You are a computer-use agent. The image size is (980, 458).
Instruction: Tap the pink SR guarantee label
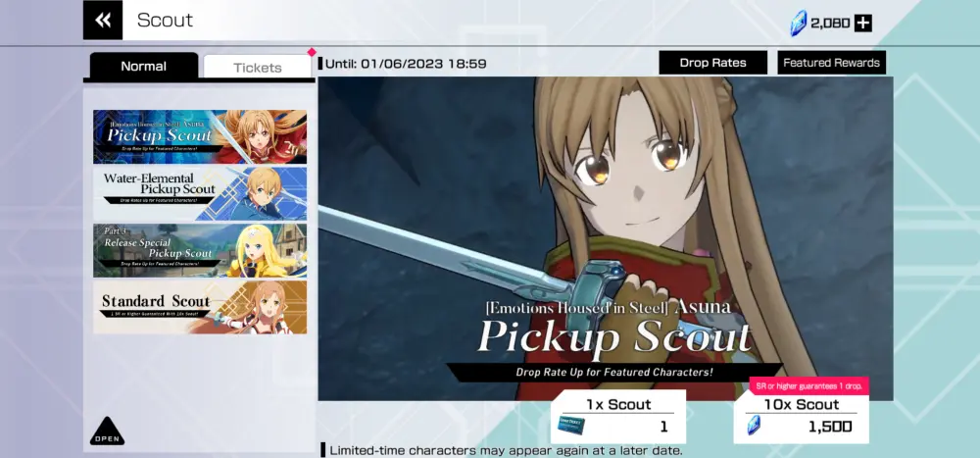pyautogui.click(x=808, y=386)
